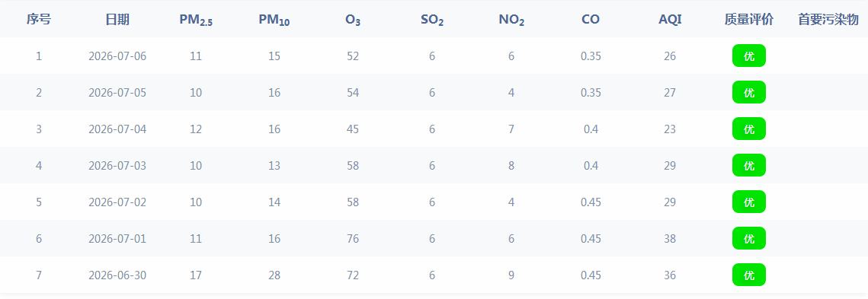Select the 质量评价 column header
This screenshot has width=868, height=299.
749,20
